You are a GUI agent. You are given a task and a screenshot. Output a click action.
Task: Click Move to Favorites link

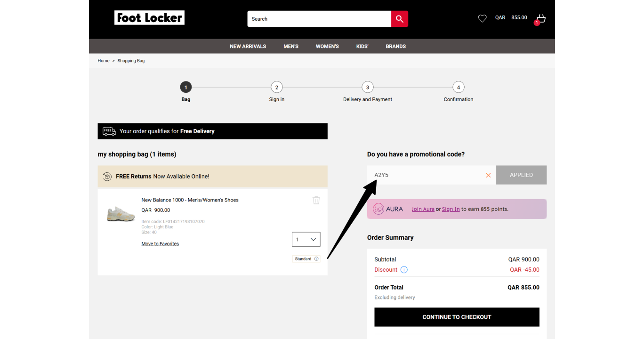click(160, 244)
